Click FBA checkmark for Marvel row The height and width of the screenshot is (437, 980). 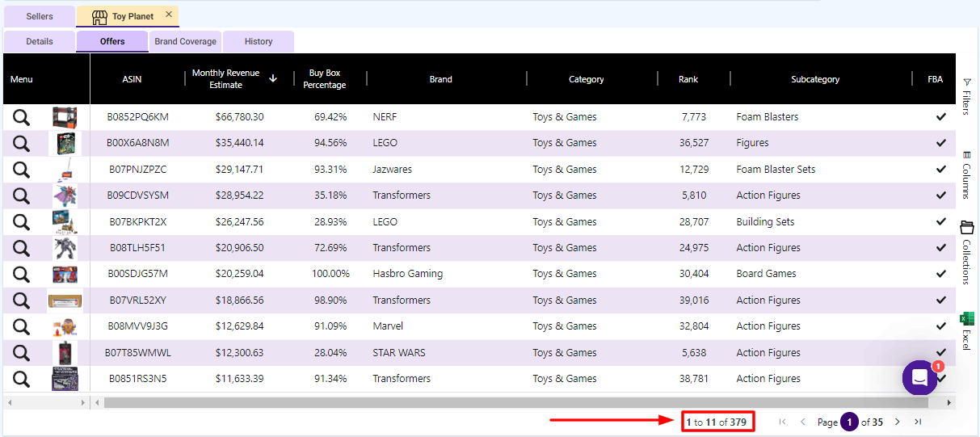click(941, 326)
